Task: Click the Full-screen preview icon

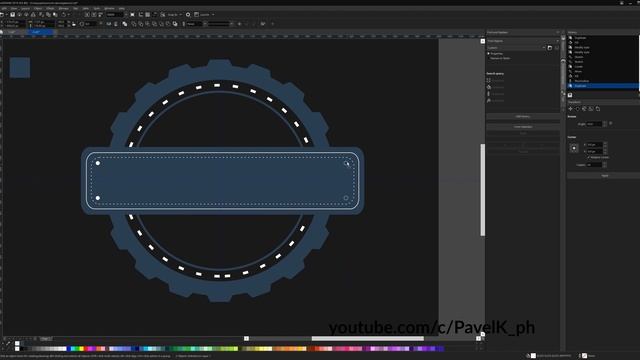Action: coord(132,15)
